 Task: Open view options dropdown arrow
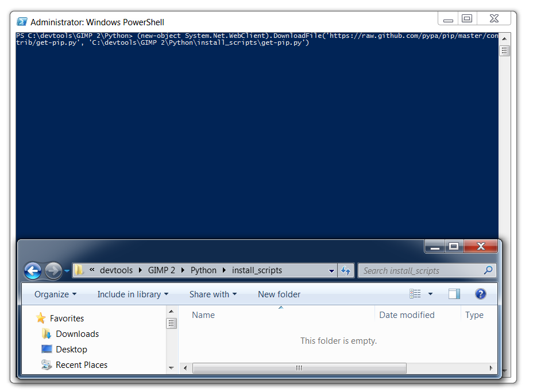(430, 294)
